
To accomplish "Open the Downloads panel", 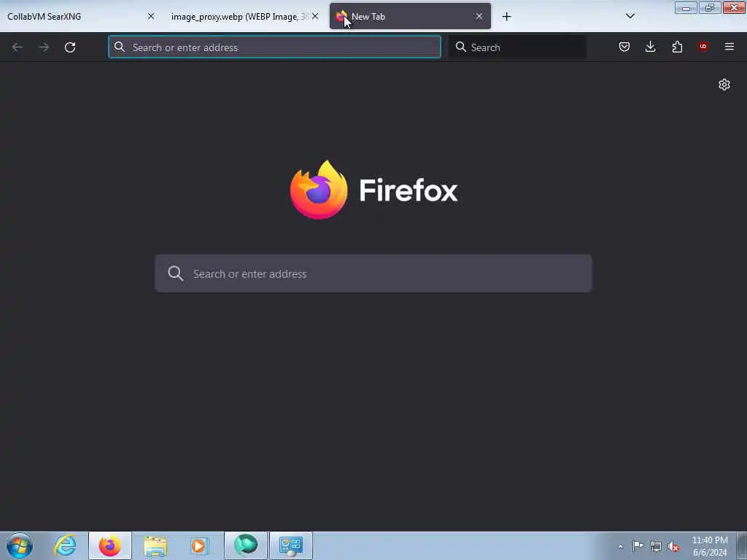I will coord(650,47).
